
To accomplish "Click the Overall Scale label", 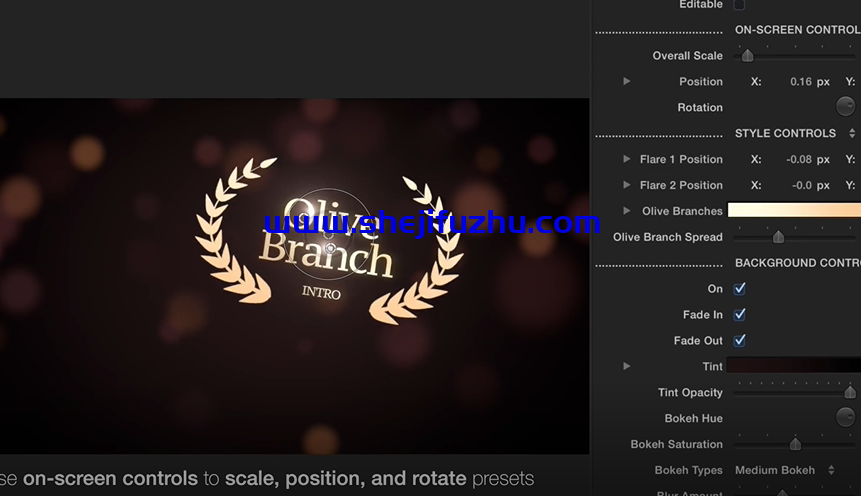I will (x=687, y=55).
